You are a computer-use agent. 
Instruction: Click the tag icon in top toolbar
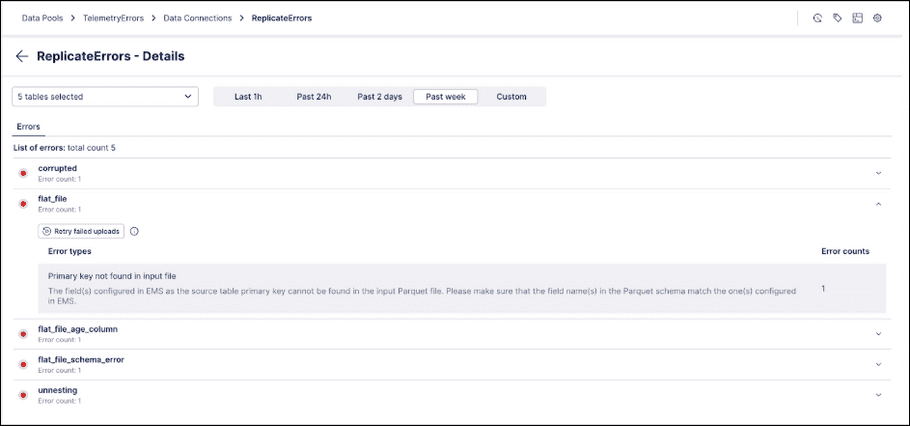837,18
